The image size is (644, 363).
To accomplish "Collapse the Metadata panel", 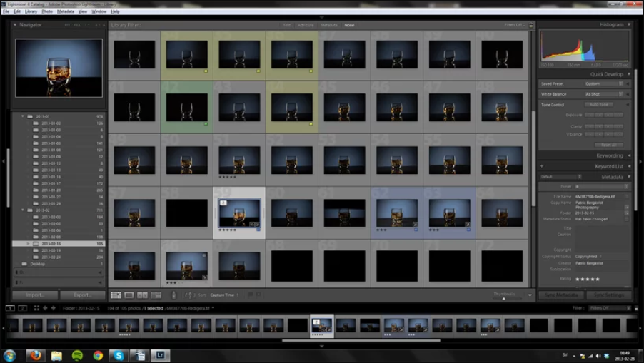I will 629,177.
